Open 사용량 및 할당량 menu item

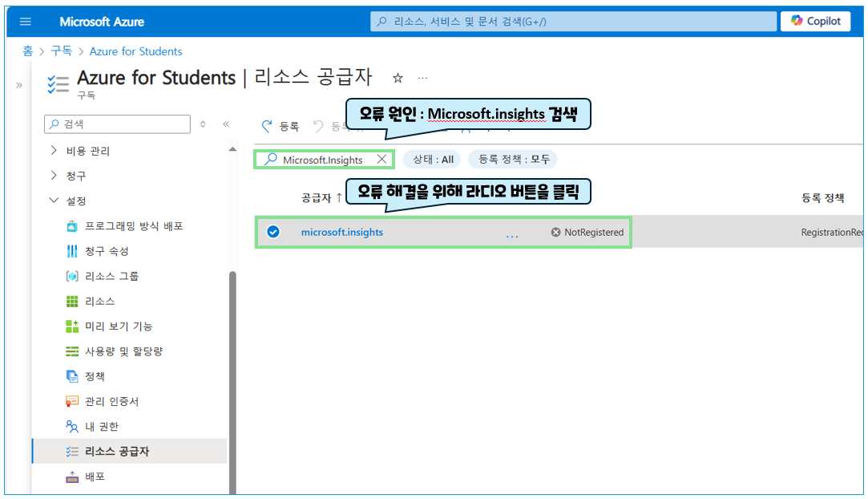click(124, 351)
